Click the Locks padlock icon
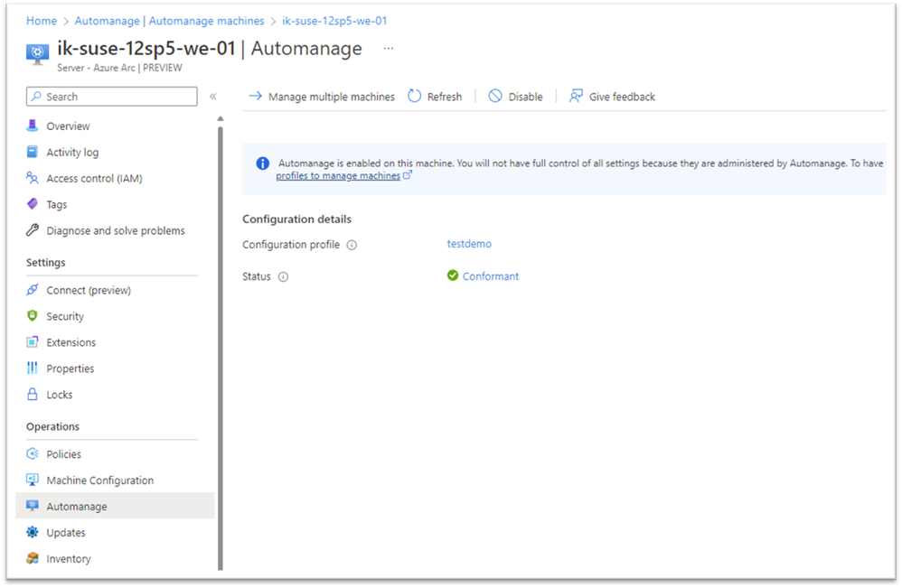Viewport: 902px width, 588px height. pyautogui.click(x=33, y=394)
